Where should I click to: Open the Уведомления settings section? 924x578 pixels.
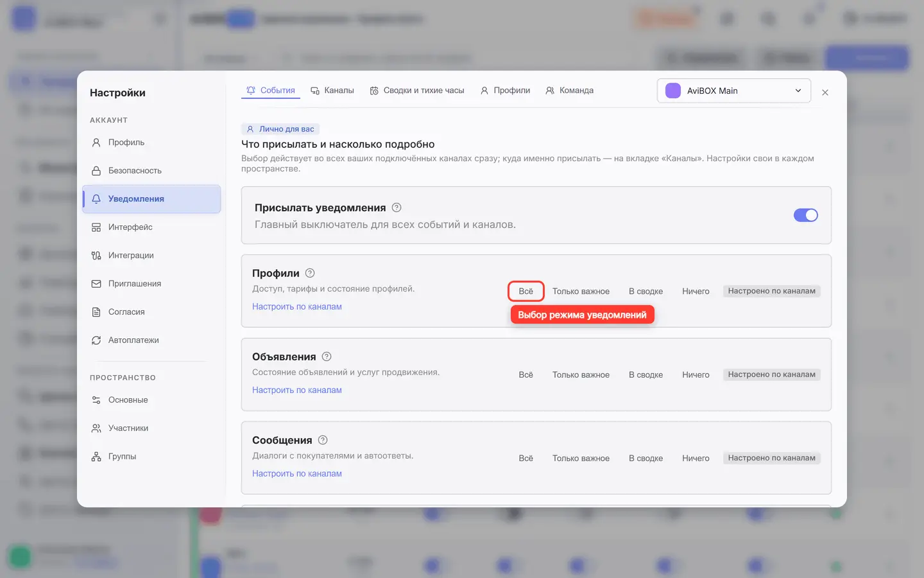[151, 199]
